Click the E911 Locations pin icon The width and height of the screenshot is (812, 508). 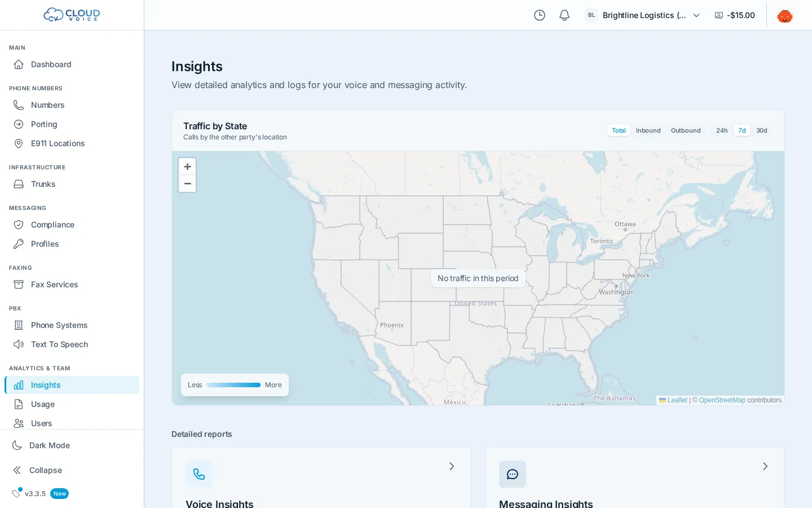(x=19, y=143)
